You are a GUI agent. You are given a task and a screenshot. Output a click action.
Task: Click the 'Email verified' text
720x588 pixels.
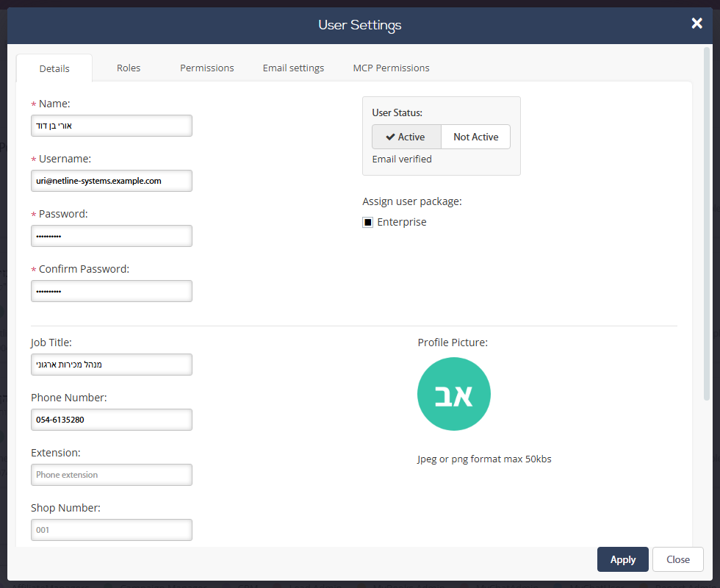coord(402,159)
